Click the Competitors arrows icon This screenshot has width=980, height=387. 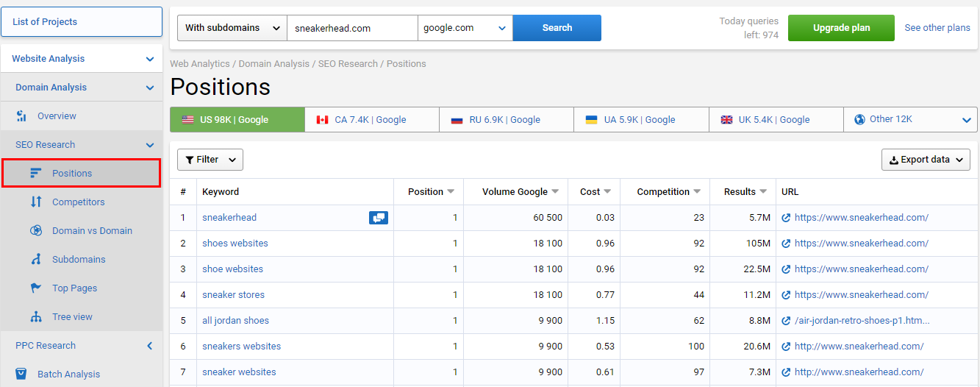[x=36, y=202]
